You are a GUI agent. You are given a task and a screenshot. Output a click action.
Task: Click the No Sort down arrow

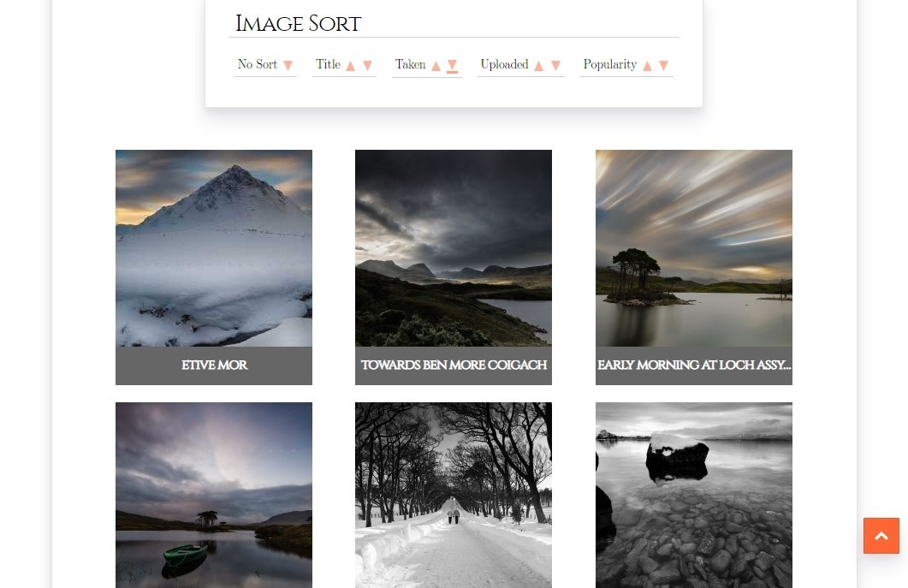pos(288,65)
